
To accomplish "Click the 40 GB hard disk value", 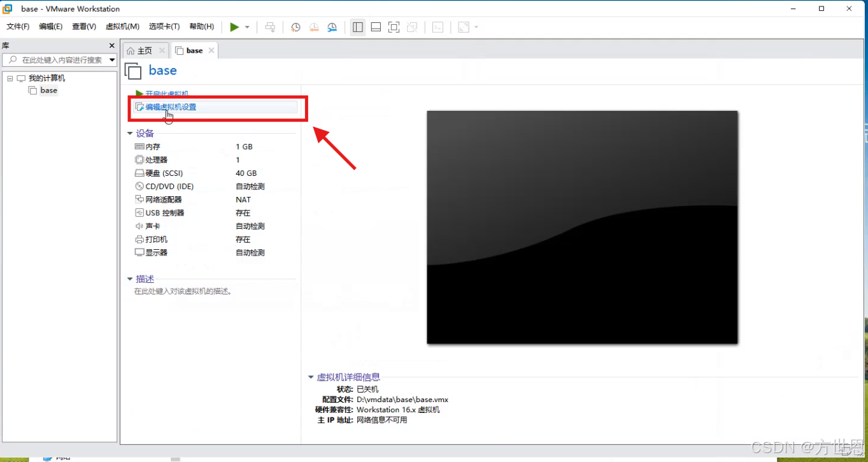I will pos(246,173).
